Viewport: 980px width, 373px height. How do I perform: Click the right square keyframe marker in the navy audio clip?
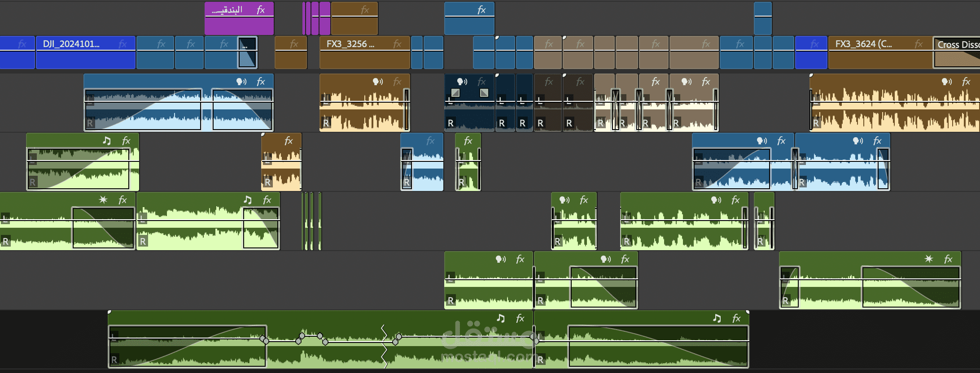coord(484,93)
